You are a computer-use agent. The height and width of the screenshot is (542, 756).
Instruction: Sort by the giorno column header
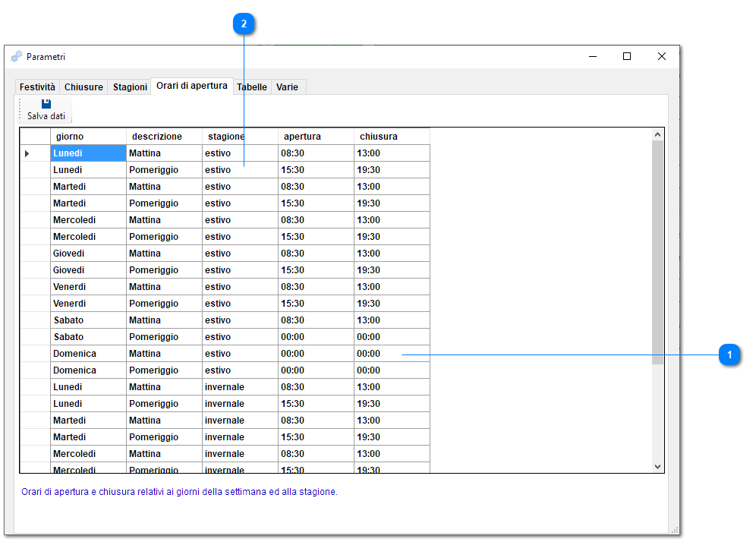88,137
